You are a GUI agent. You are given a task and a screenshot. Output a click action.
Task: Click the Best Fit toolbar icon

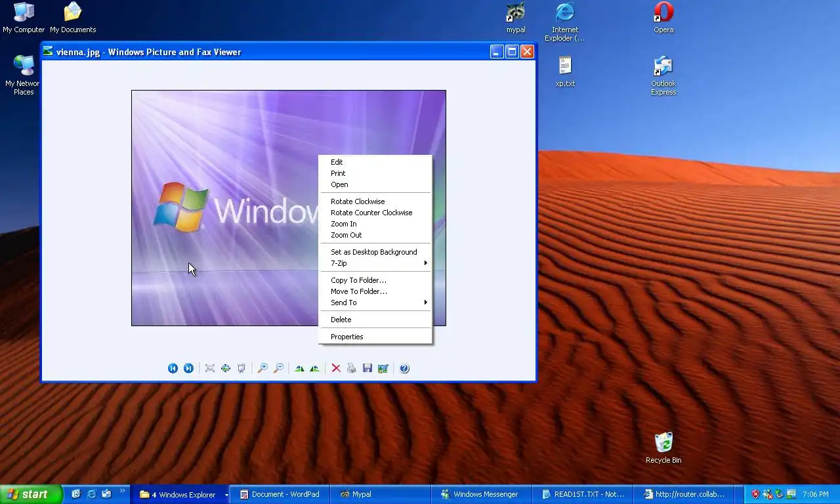pyautogui.click(x=210, y=368)
